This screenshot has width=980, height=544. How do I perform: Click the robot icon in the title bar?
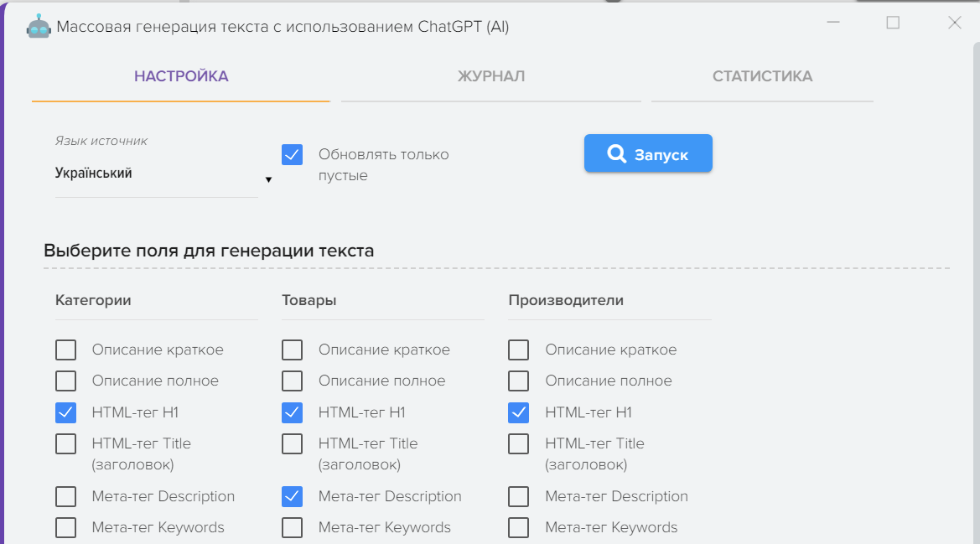click(39, 26)
